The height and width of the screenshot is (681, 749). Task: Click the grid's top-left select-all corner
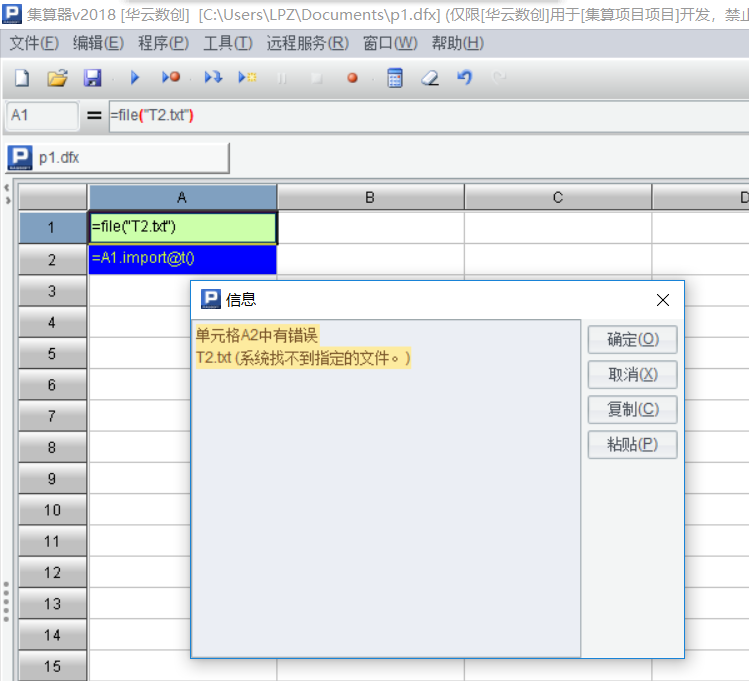53,197
